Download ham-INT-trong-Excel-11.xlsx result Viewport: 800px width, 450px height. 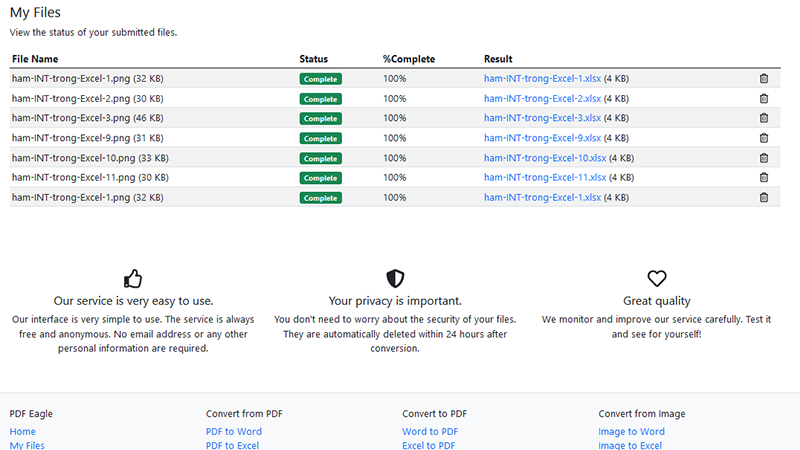(x=545, y=177)
